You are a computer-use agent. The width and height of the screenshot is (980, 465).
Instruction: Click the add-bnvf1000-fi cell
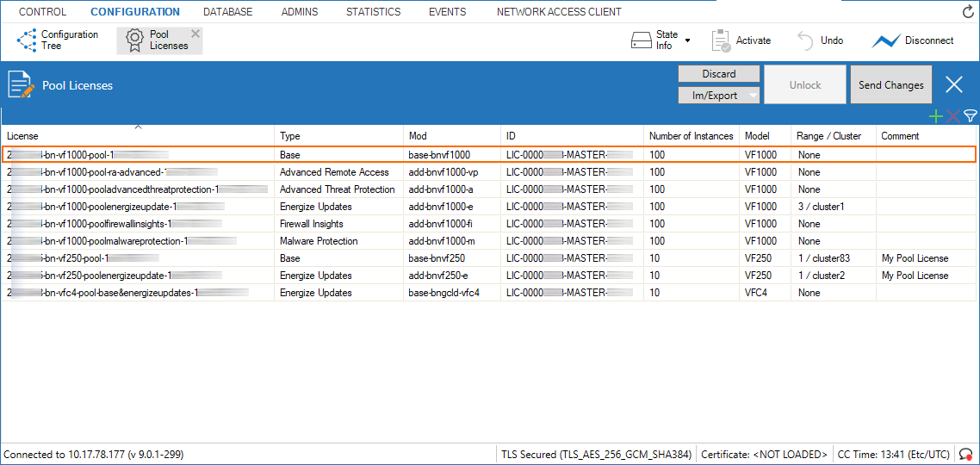click(452, 223)
